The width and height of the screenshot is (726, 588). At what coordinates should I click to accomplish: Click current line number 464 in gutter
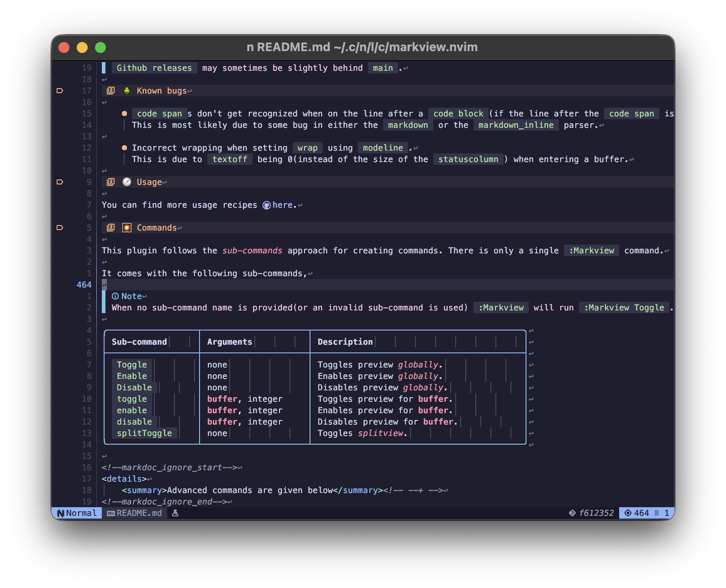tap(84, 285)
